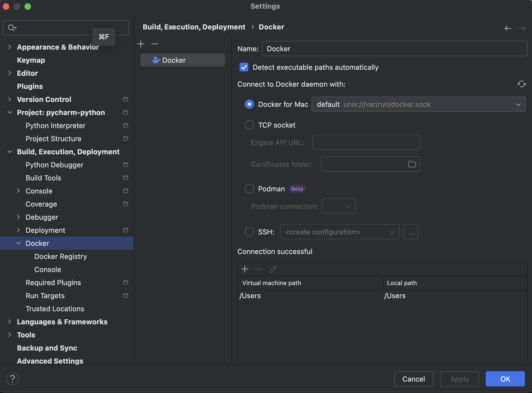
Task: Remove path mapping with minus icon
Action: 259,269
